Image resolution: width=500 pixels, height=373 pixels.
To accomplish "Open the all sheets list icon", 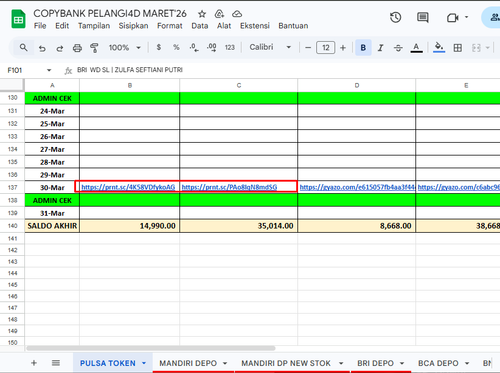I will (x=56, y=363).
